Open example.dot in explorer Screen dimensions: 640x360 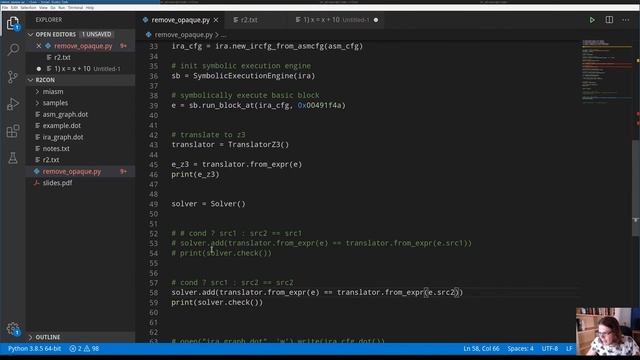pos(62,126)
